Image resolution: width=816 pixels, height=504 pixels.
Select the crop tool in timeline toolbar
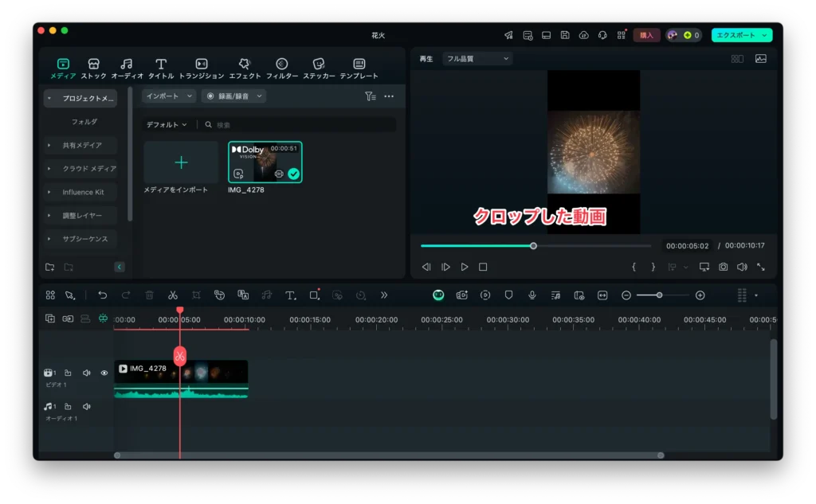click(196, 295)
